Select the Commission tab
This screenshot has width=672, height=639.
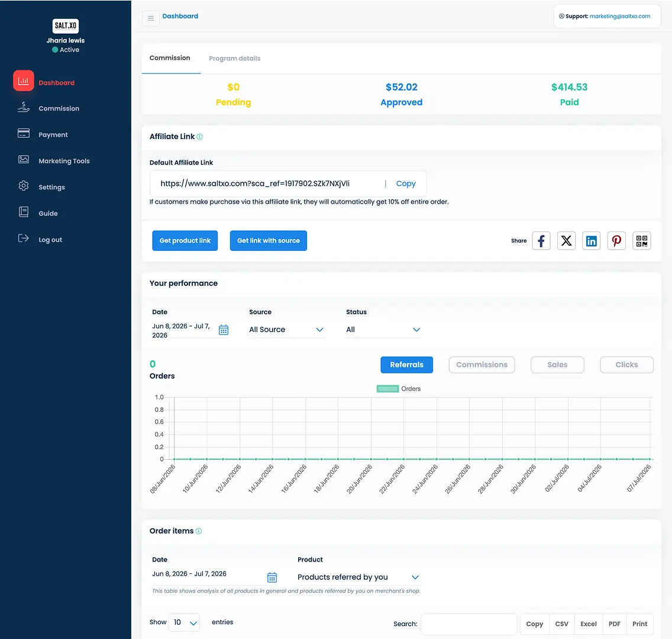[x=170, y=58]
